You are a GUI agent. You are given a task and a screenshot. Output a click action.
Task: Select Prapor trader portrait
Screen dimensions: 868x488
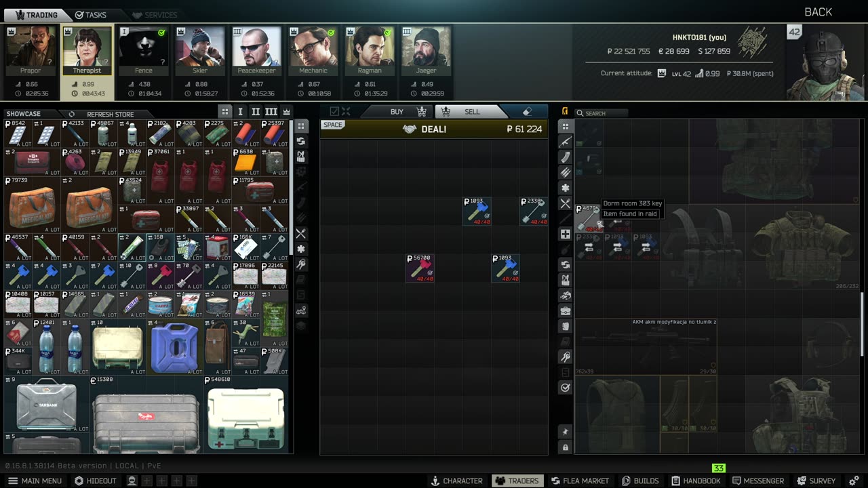pos(31,52)
